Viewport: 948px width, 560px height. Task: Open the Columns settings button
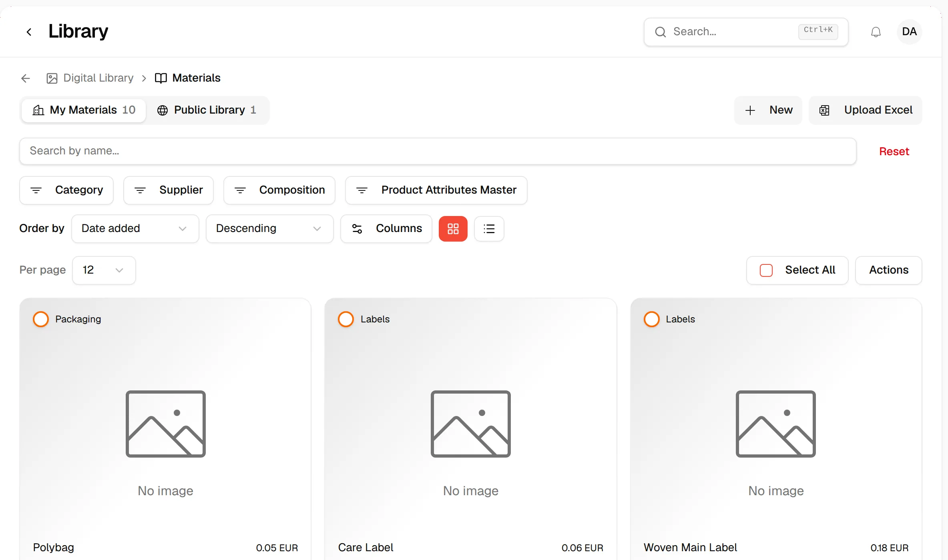386,229
